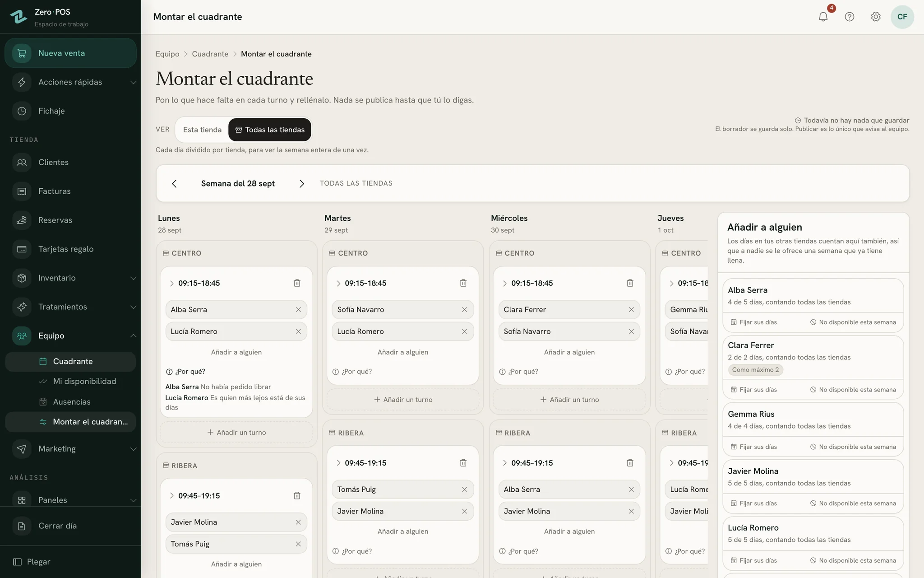Image resolution: width=924 pixels, height=578 pixels.
Task: Fijar sus días for Gemma Rius
Action: [x=753, y=447]
